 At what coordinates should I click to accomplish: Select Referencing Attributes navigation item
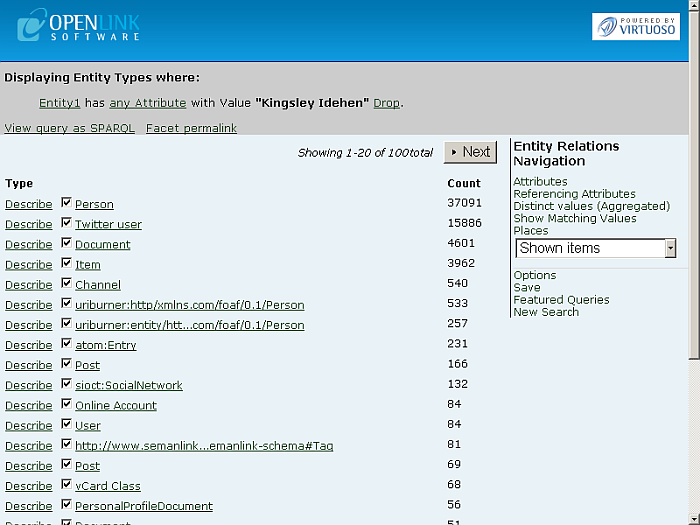click(574, 194)
